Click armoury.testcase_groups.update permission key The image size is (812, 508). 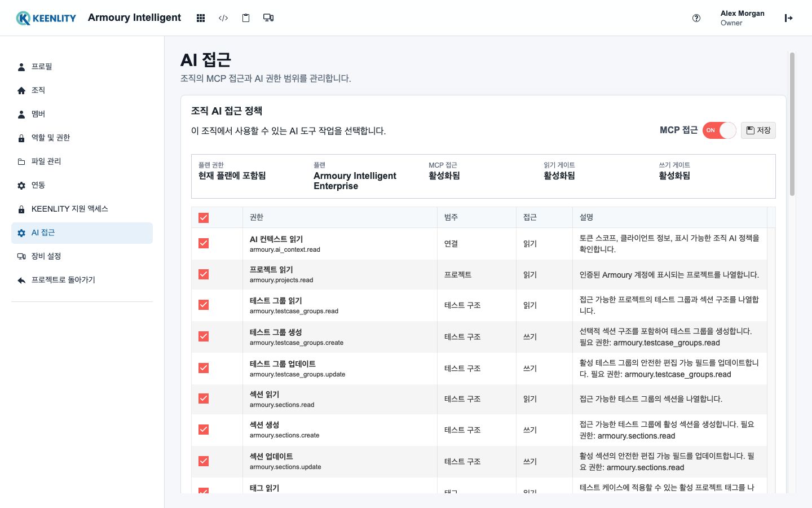point(298,374)
